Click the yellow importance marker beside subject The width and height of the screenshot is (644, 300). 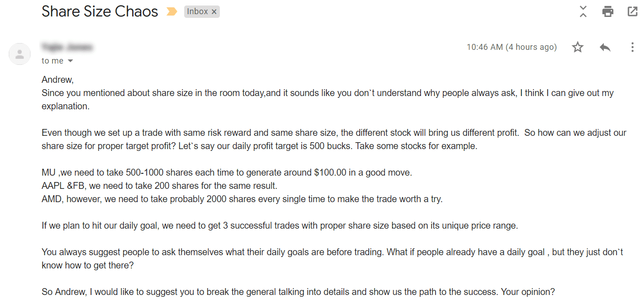point(172,12)
